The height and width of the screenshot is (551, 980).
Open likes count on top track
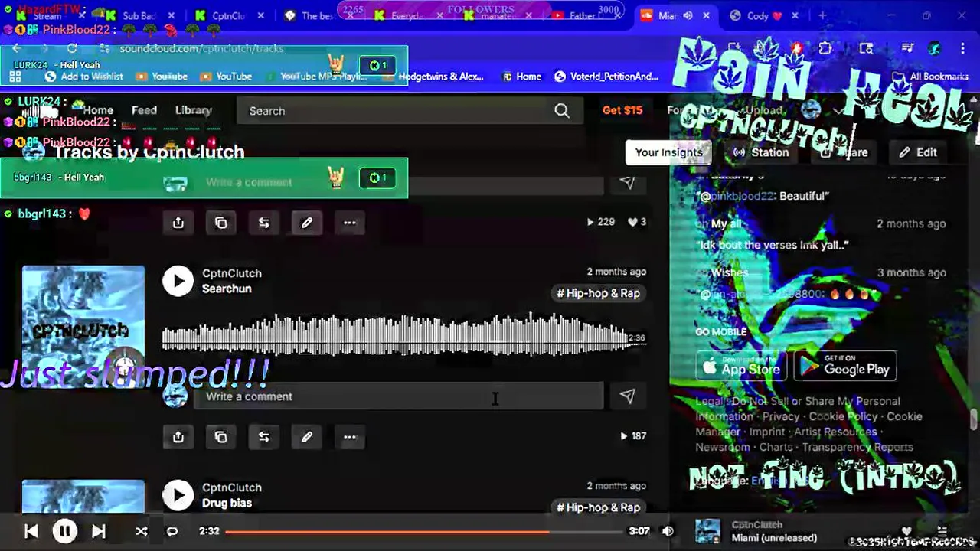638,222
